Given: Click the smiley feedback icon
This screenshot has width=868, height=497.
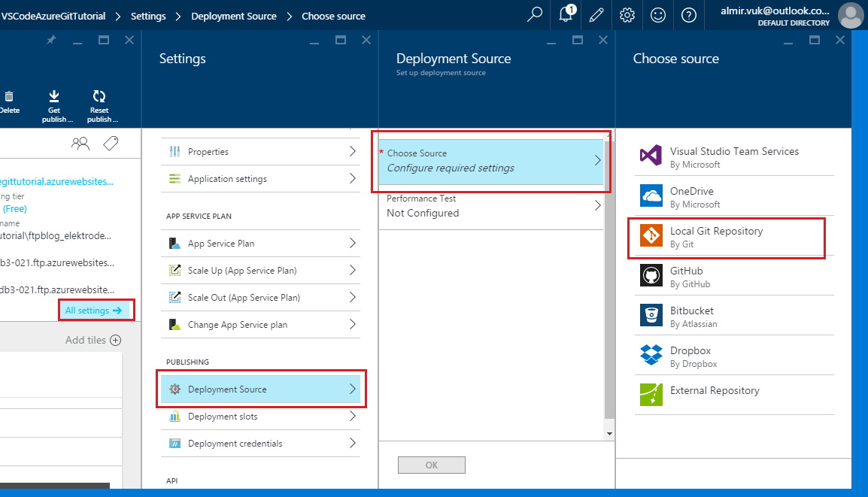Looking at the screenshot, I should coord(657,15).
